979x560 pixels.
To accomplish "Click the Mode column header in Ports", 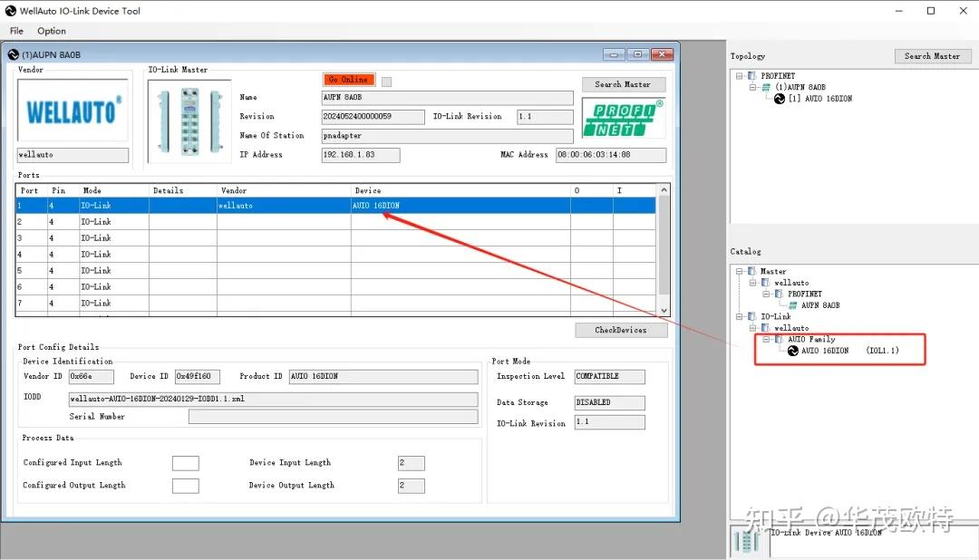I will (x=114, y=190).
